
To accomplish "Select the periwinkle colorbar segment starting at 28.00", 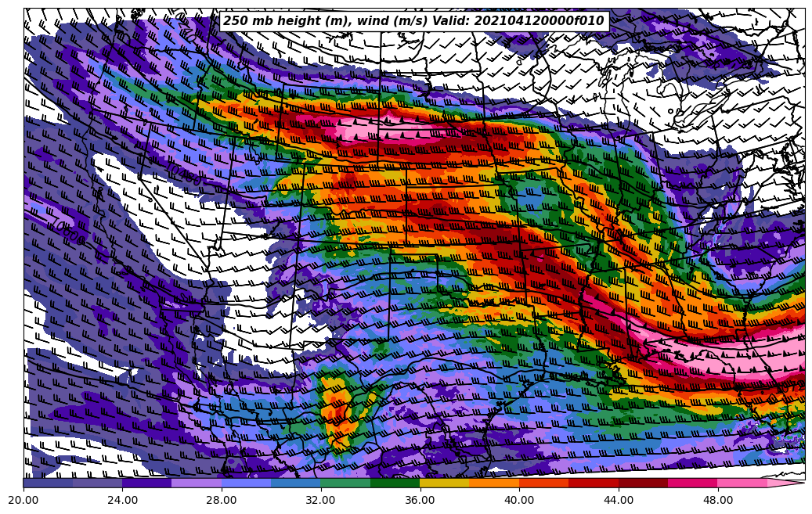I will [247, 483].
